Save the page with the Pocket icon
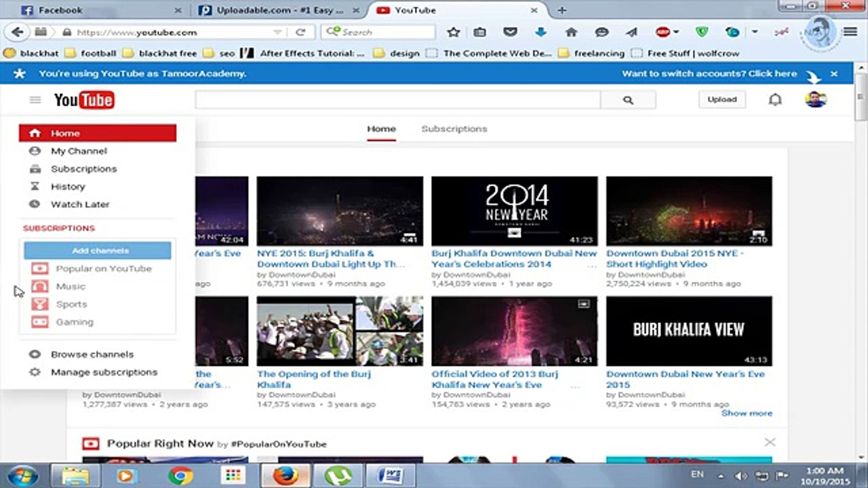868x488 pixels. pos(510,32)
